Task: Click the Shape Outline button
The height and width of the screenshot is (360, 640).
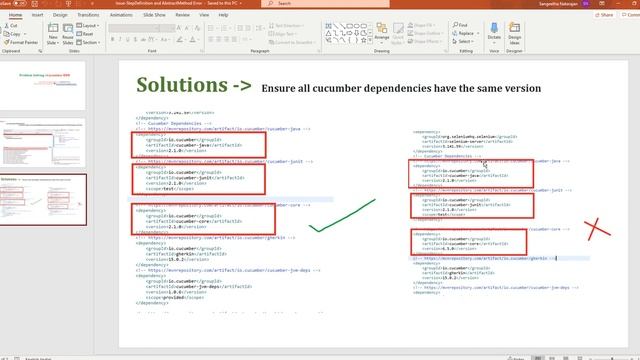Action: [x=424, y=33]
